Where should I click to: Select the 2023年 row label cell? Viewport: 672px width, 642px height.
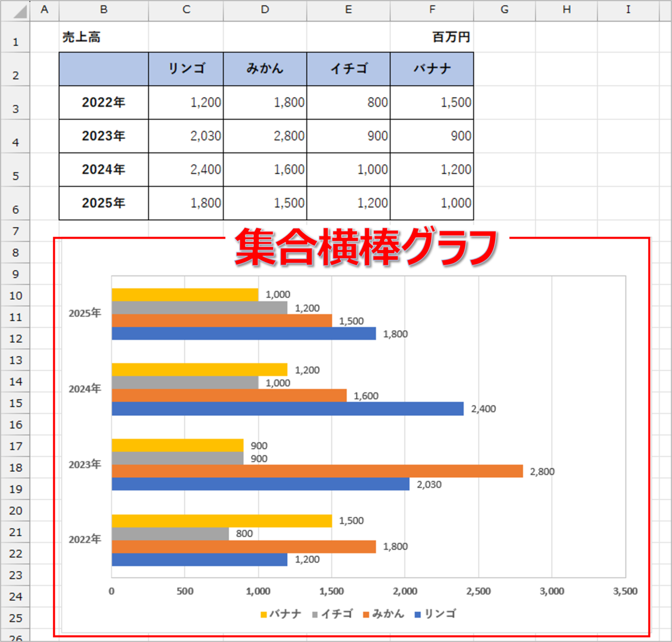point(104,136)
